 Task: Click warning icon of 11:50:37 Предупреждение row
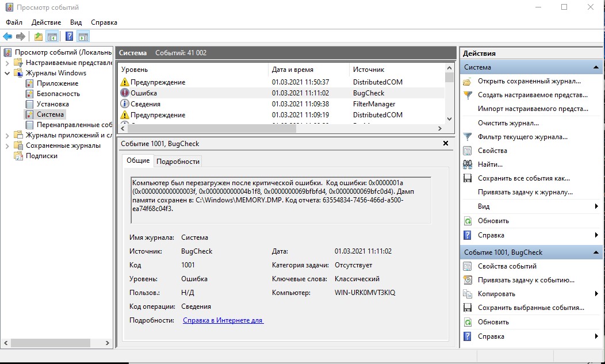click(x=125, y=82)
